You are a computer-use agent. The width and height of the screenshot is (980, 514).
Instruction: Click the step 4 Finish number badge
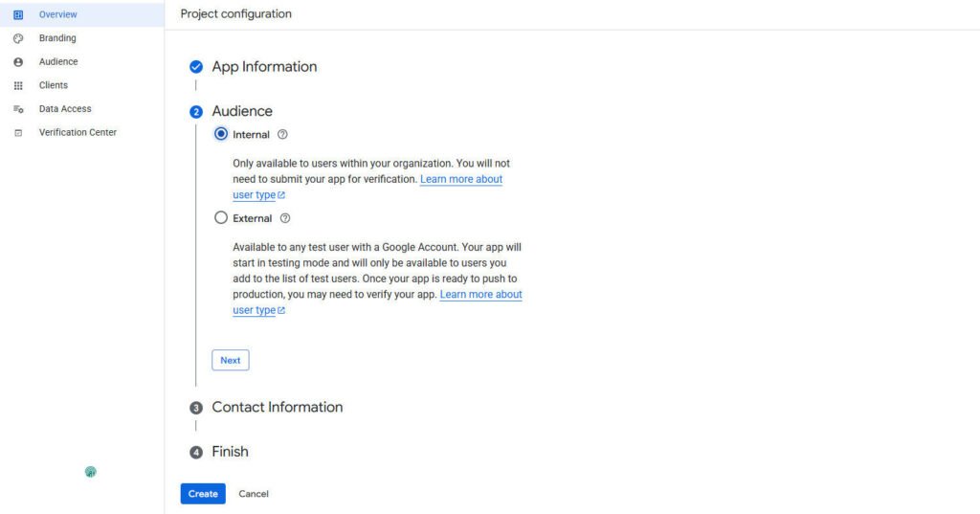click(x=196, y=452)
